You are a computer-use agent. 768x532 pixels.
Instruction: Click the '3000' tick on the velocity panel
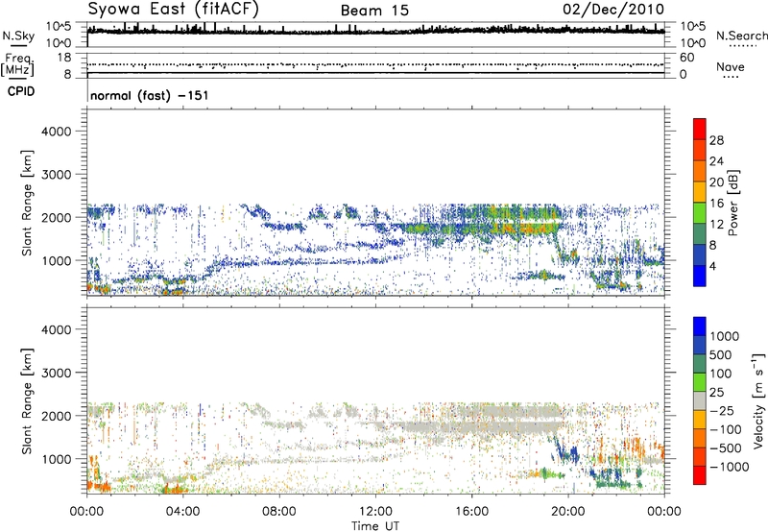56,373
